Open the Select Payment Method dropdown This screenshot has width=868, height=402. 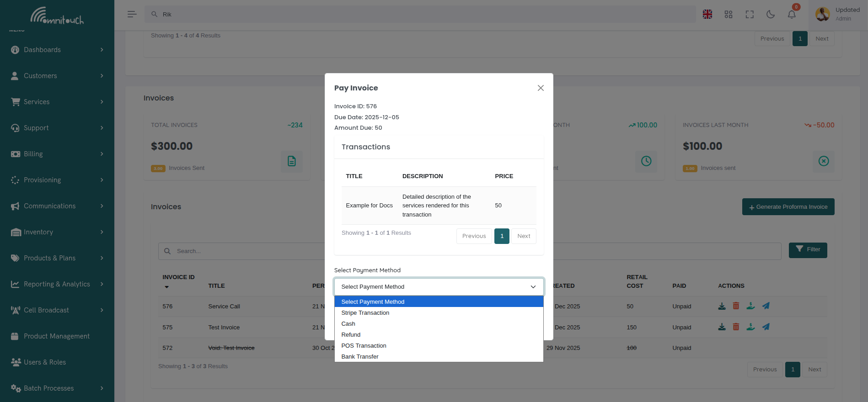tap(438, 287)
